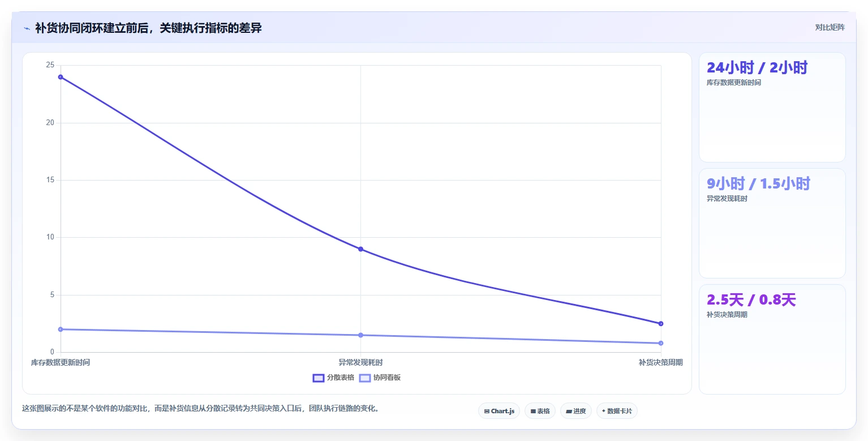This screenshot has height=441, width=868.
Task: Open the 9小时 / 1.5小时 data card
Action: coord(772,223)
